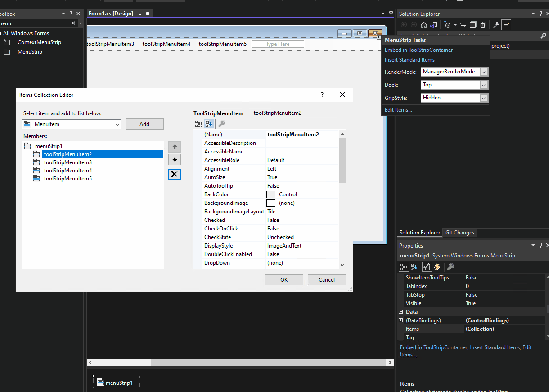This screenshot has height=392, width=549.
Task: Switch Properties window to categorized view
Action: point(404,266)
